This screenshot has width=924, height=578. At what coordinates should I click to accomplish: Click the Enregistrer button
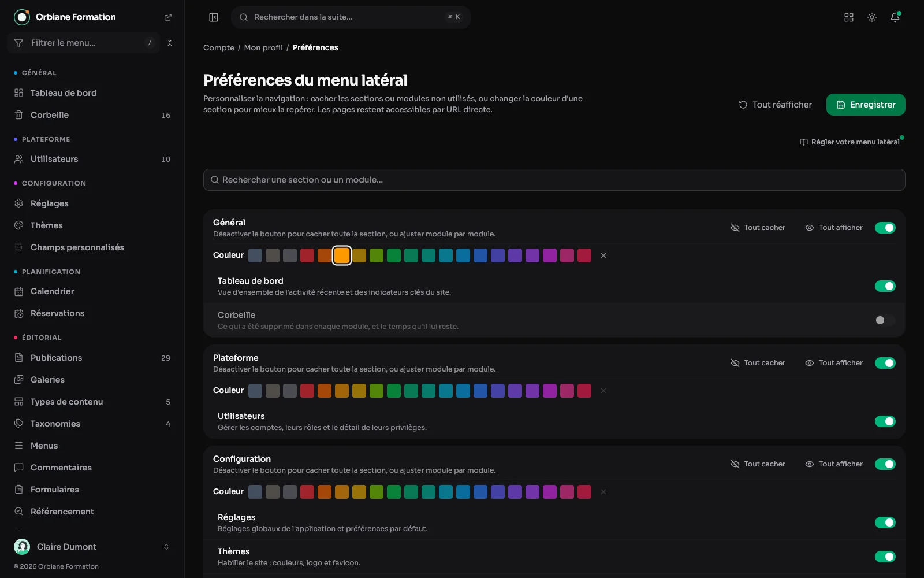coord(866,105)
